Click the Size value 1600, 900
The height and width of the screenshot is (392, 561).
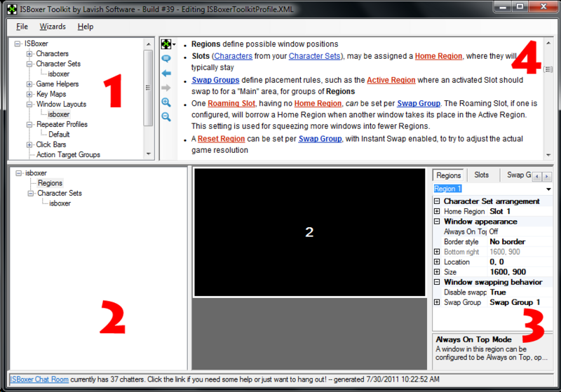tap(520, 272)
